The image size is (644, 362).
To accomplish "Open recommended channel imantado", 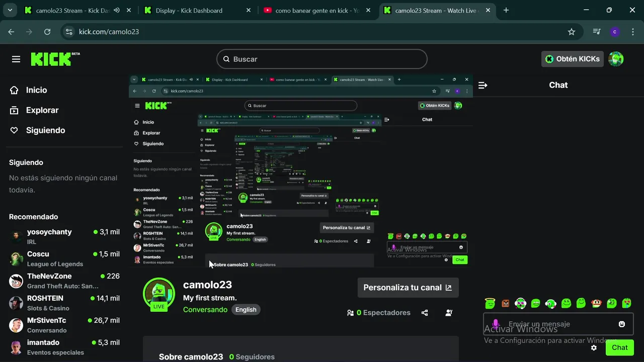I will (64, 347).
